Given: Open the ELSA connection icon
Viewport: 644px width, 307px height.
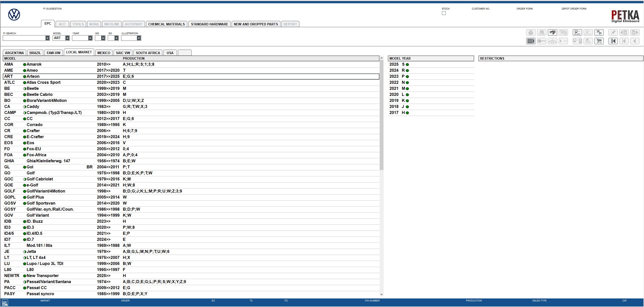Looking at the screenshot, I should click(577, 33).
